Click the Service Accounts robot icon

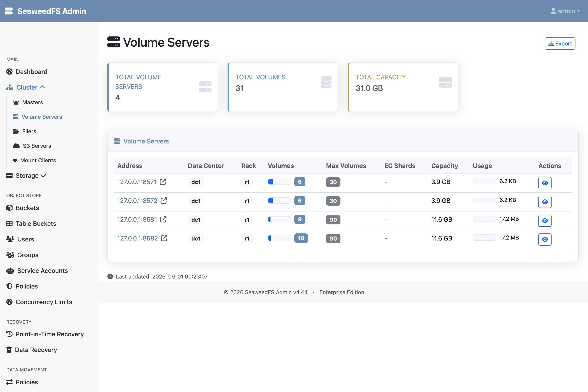point(10,270)
